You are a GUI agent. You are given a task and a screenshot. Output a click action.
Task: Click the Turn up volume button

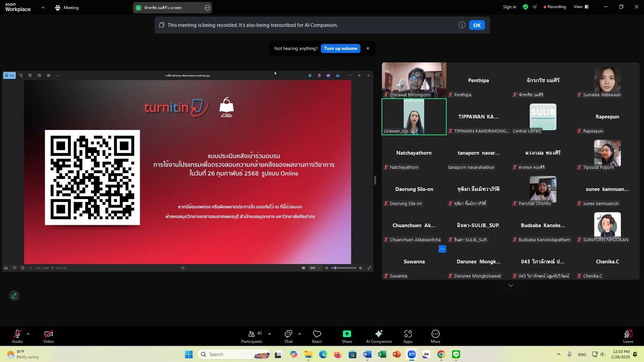point(341,49)
